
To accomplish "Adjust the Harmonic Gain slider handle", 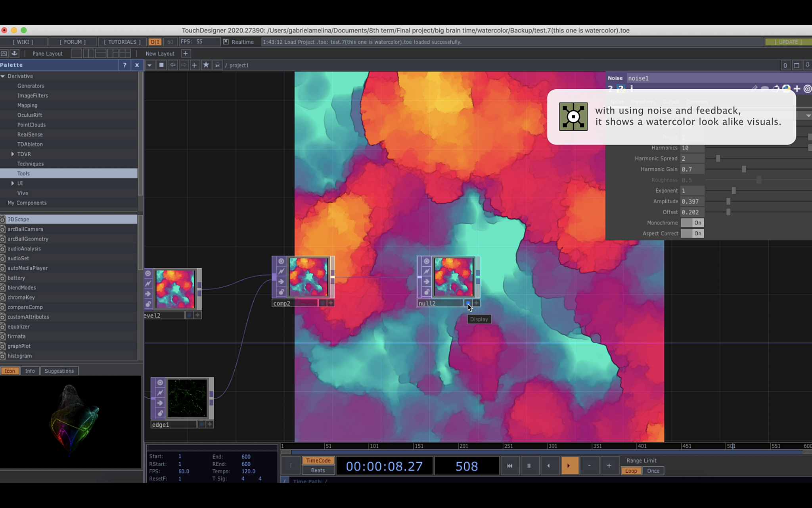I will pyautogui.click(x=744, y=169).
